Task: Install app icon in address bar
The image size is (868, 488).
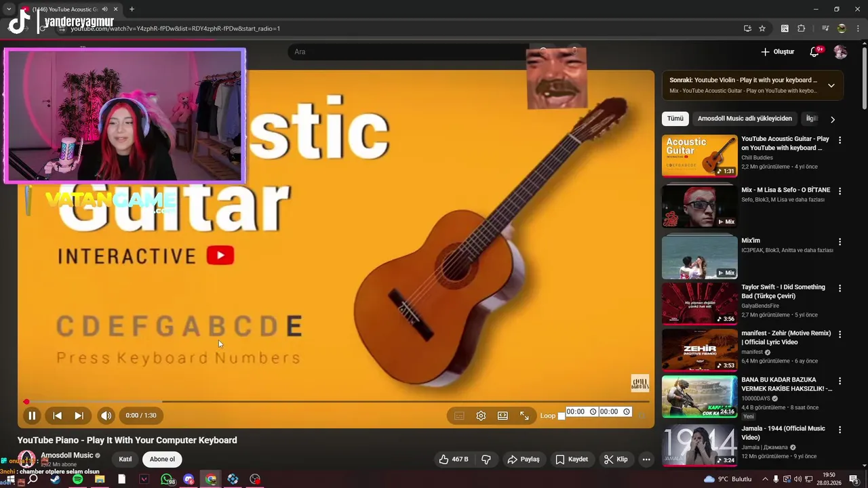Action: (x=747, y=28)
